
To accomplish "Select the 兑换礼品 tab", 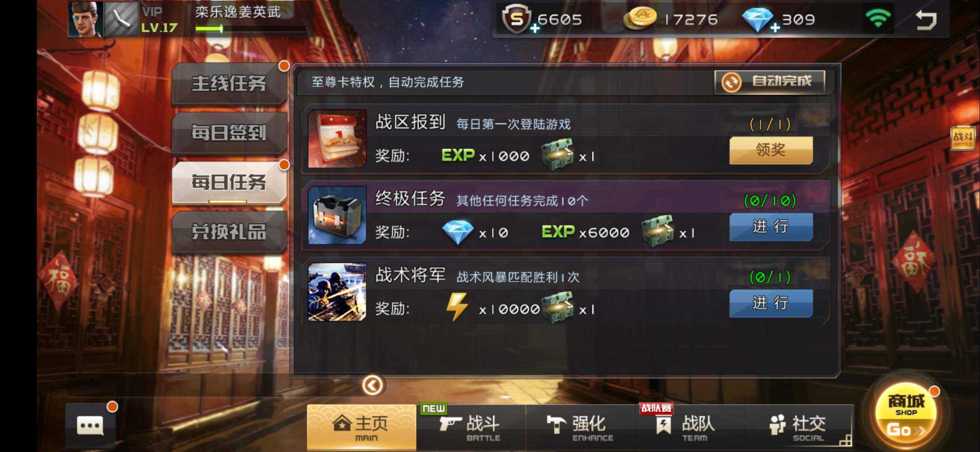I will coord(229,231).
